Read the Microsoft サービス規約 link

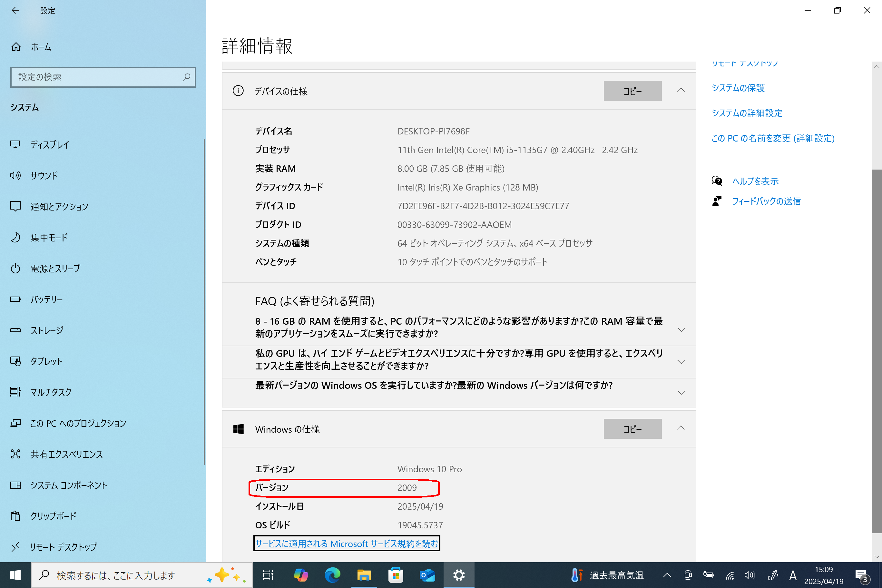tap(347, 544)
